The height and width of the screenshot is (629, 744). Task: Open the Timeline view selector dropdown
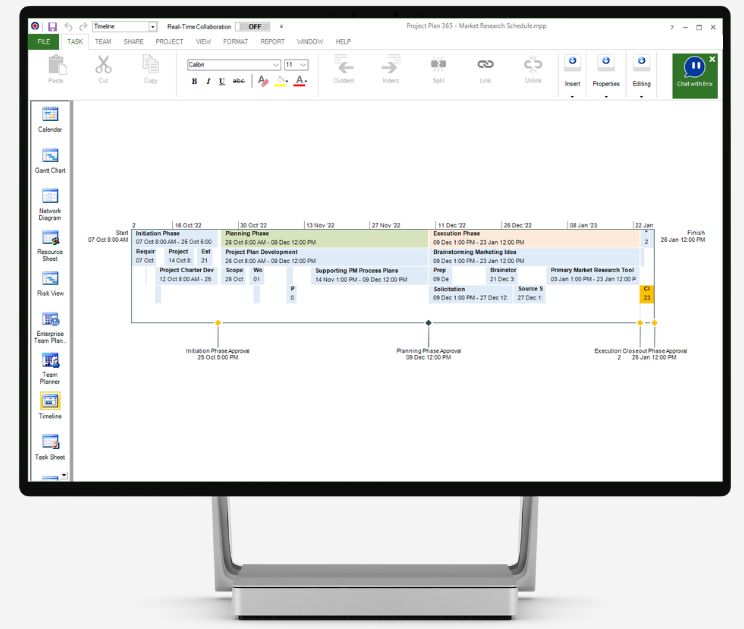tap(153, 27)
